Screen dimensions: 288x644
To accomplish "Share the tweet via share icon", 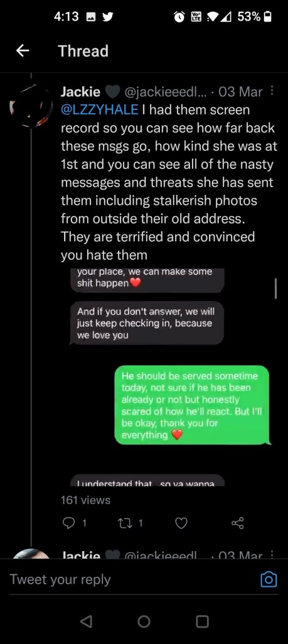I will 238,523.
